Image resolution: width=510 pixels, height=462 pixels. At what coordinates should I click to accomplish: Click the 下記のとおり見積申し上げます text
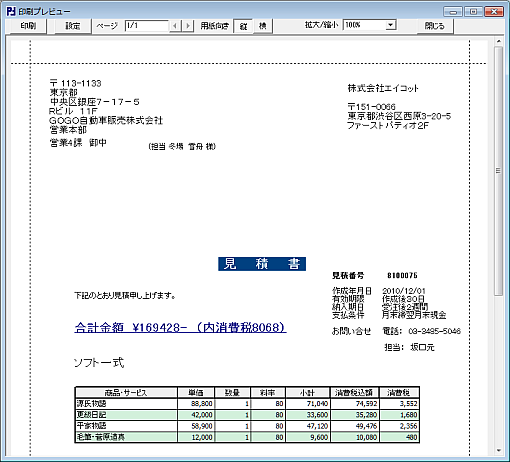125,295
